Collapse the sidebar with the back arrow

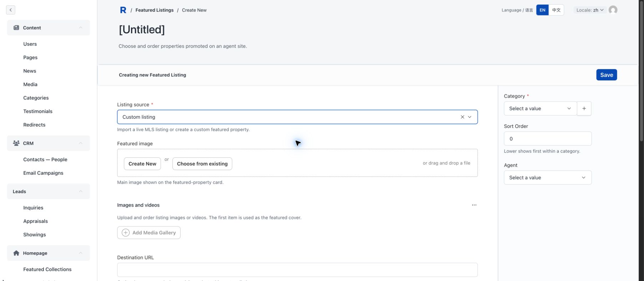[x=11, y=10]
